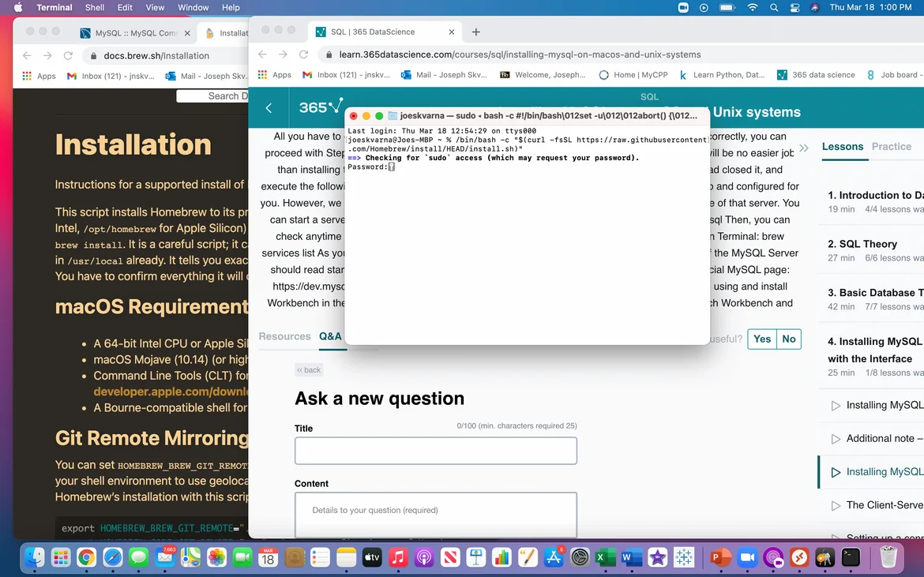
Task: Open the Shell menu
Action: pos(95,7)
